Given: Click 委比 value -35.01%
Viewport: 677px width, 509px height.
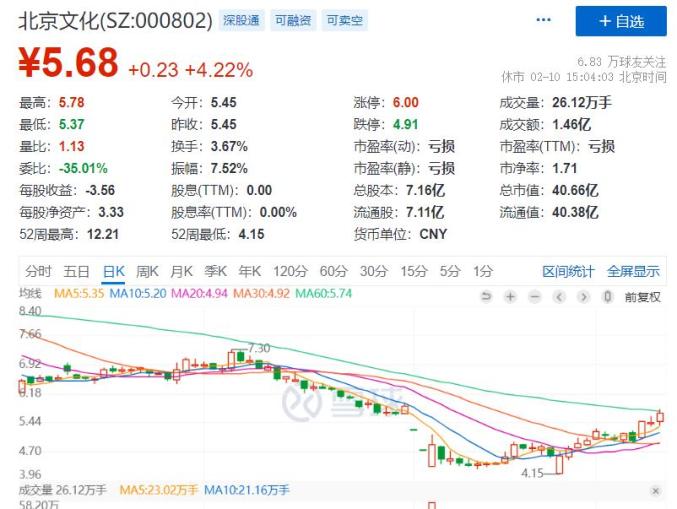Looking at the screenshot, I should click(x=83, y=168).
